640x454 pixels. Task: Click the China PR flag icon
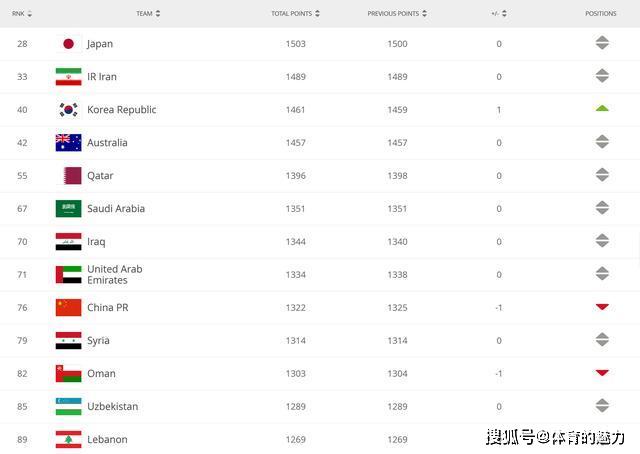click(x=68, y=308)
